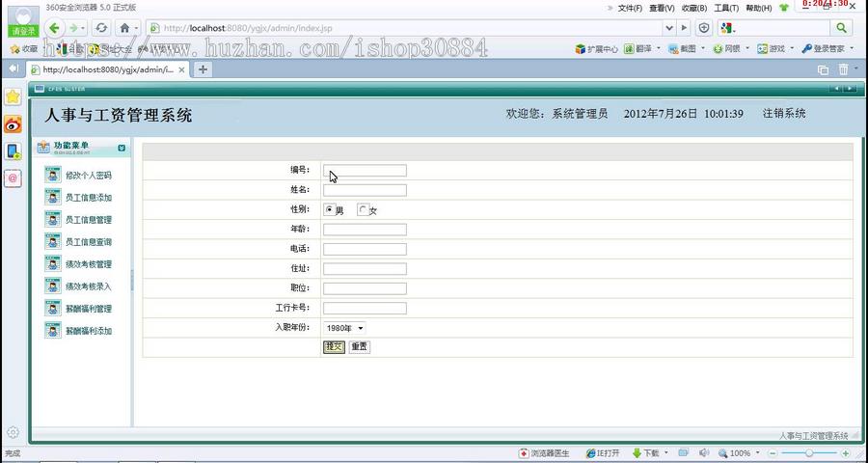Click the icon beside 员工信息管理
The image size is (868, 463).
53,219
